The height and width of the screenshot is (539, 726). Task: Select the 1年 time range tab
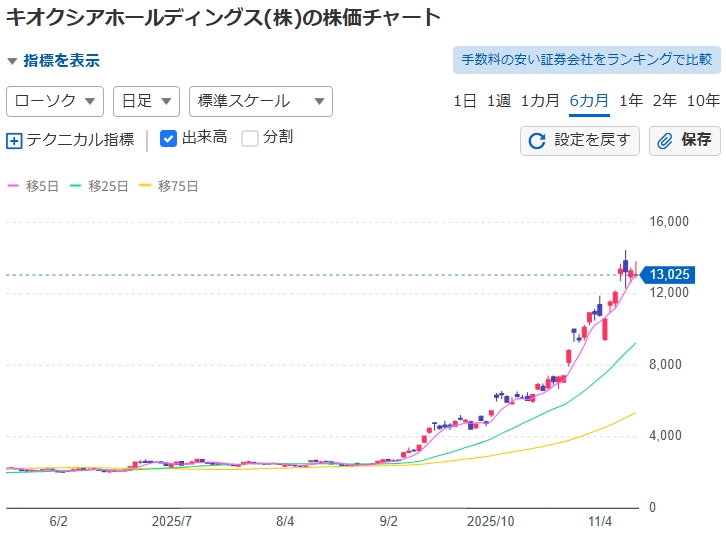(631, 101)
